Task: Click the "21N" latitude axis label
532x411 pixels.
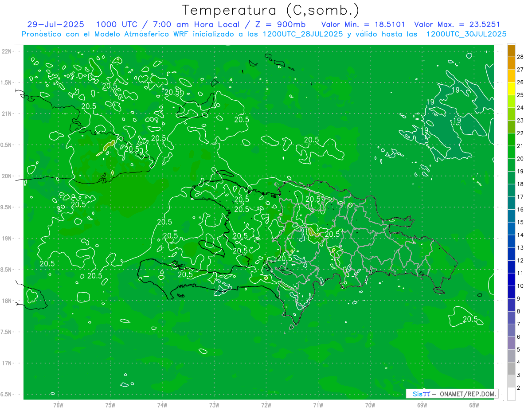Action: (6, 114)
